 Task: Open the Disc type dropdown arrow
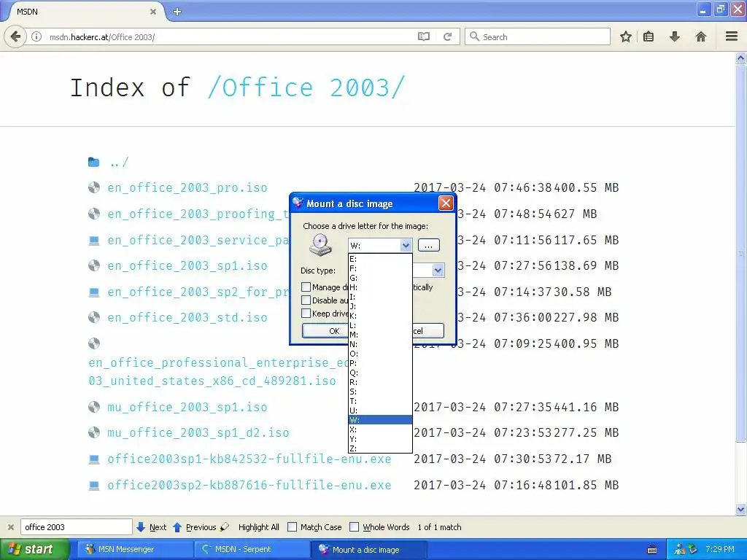438,271
